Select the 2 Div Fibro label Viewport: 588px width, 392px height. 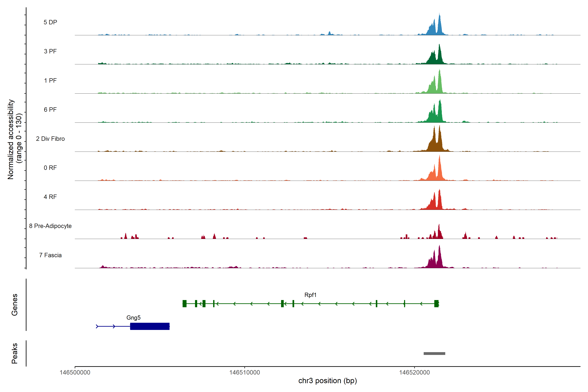[50, 139]
